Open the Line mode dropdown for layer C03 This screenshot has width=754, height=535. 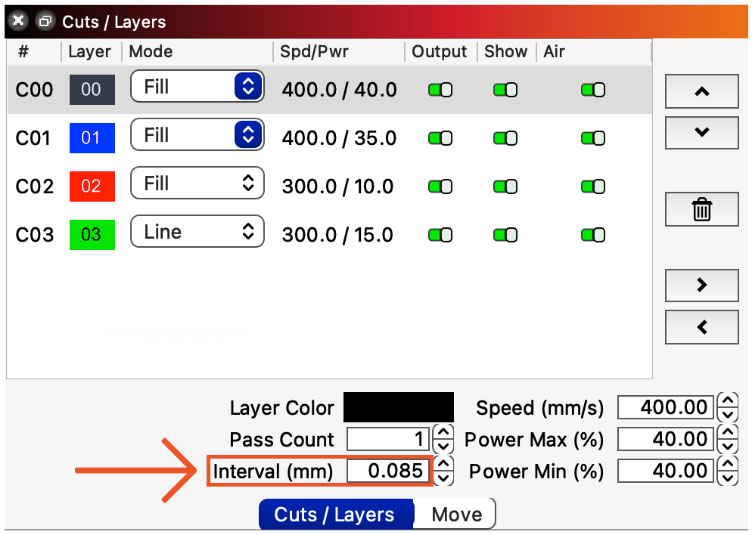[197, 232]
